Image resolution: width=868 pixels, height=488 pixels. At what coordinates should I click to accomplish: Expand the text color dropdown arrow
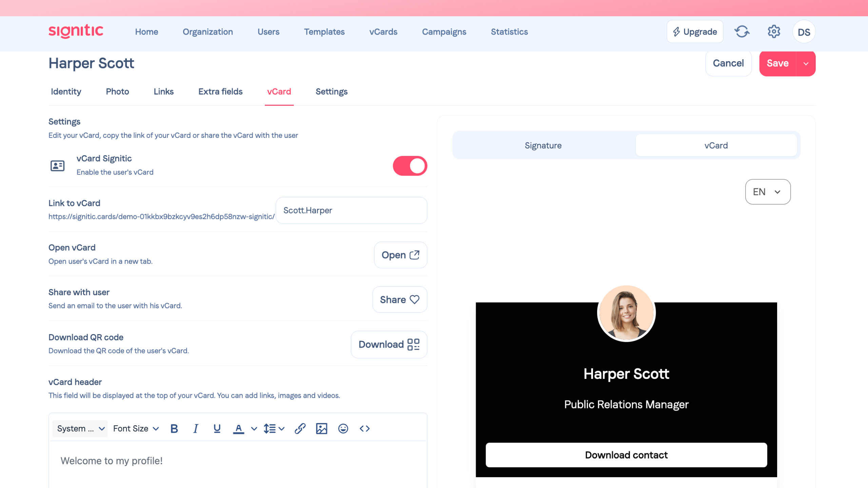click(254, 429)
